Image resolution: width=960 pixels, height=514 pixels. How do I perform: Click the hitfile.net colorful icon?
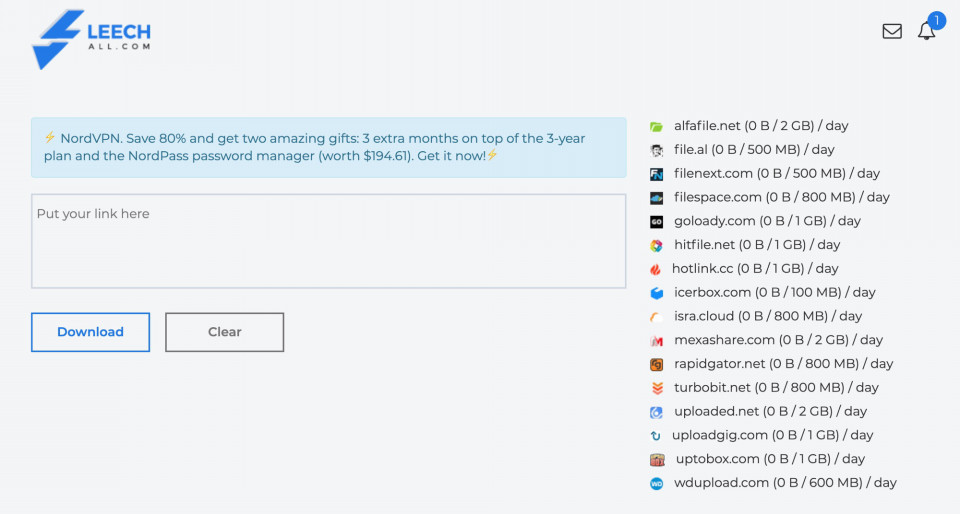656,245
